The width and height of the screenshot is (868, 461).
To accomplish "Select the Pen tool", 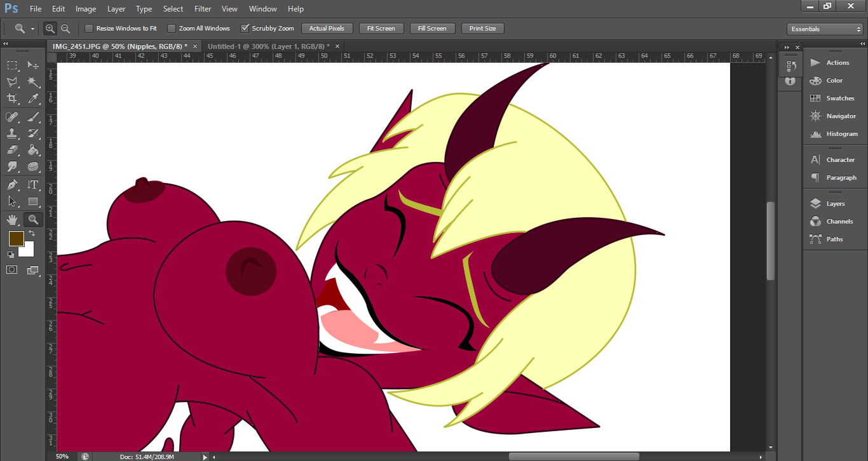I will (x=12, y=185).
